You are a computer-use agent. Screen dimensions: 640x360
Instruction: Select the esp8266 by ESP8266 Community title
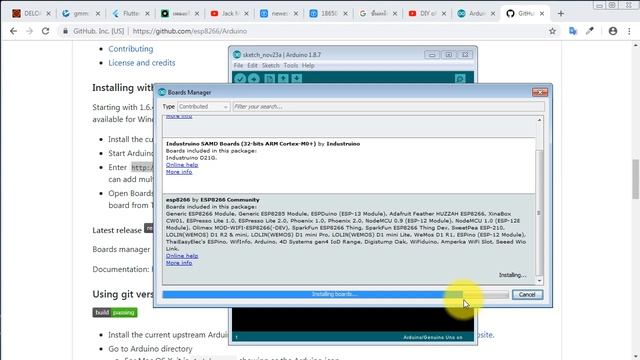(213, 200)
